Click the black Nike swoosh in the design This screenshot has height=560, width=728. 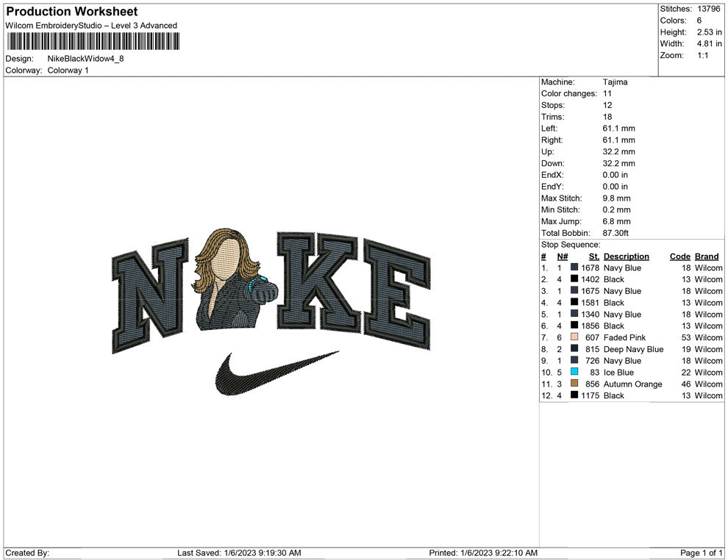click(277, 373)
